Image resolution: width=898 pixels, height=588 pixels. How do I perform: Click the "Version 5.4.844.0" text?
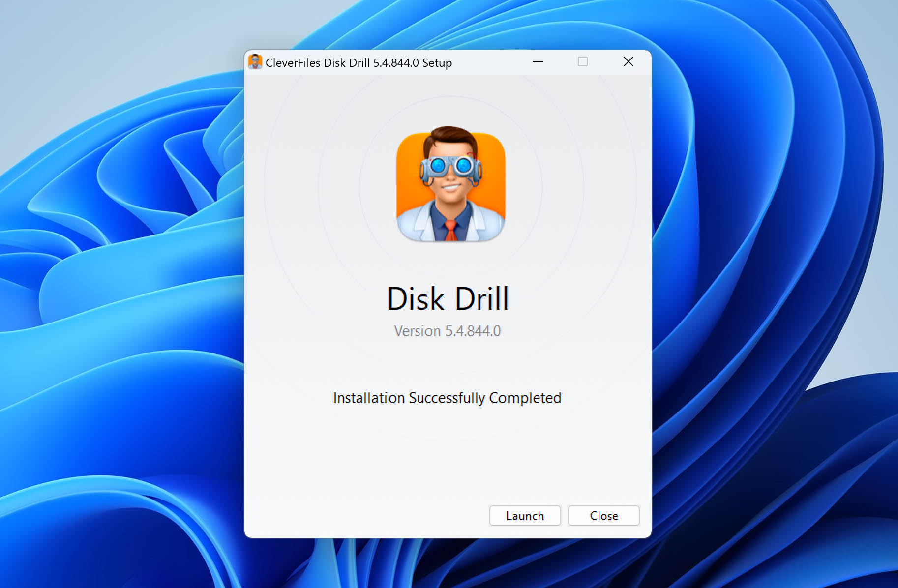click(x=447, y=331)
